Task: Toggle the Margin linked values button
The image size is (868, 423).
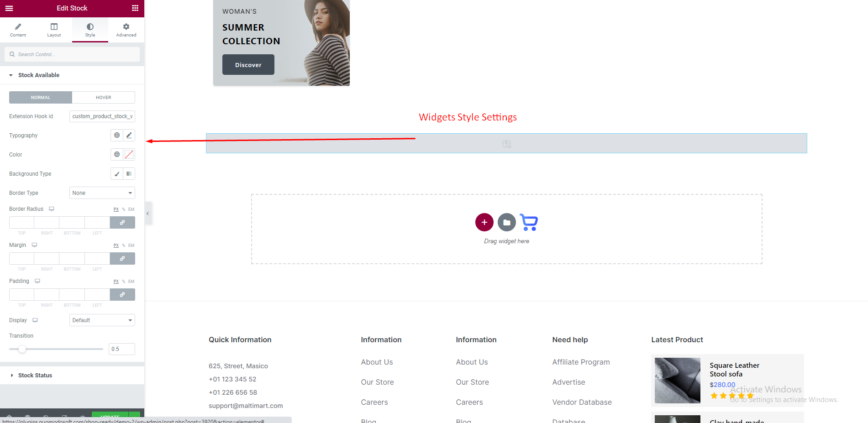Action: pyautogui.click(x=122, y=259)
